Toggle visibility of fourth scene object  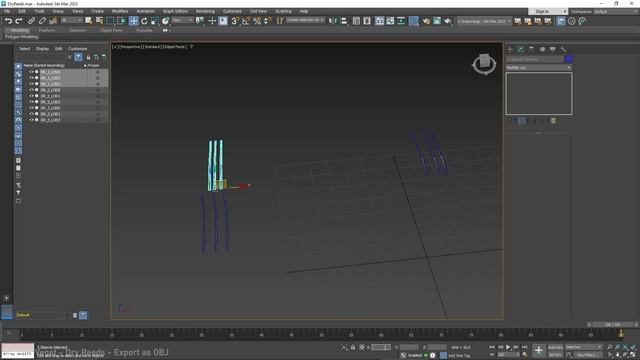[x=31, y=90]
